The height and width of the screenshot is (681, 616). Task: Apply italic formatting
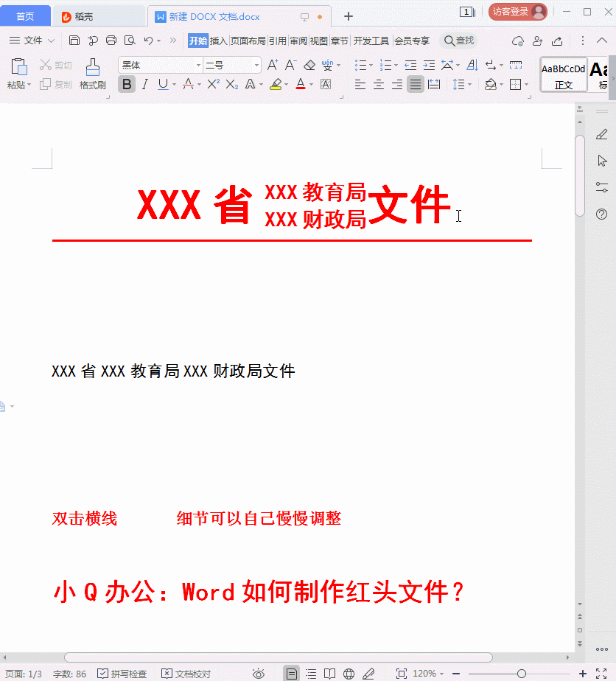pyautogui.click(x=145, y=85)
